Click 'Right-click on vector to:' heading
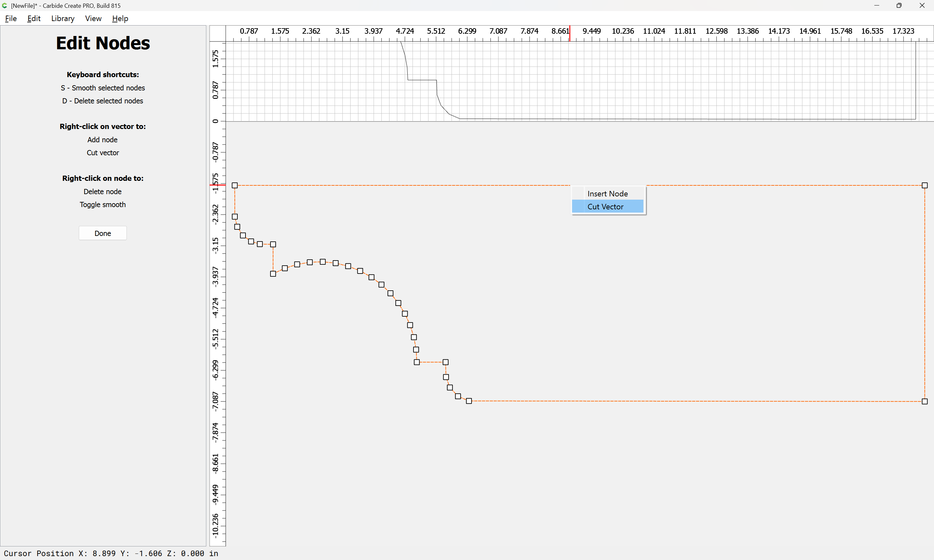 [x=103, y=126]
